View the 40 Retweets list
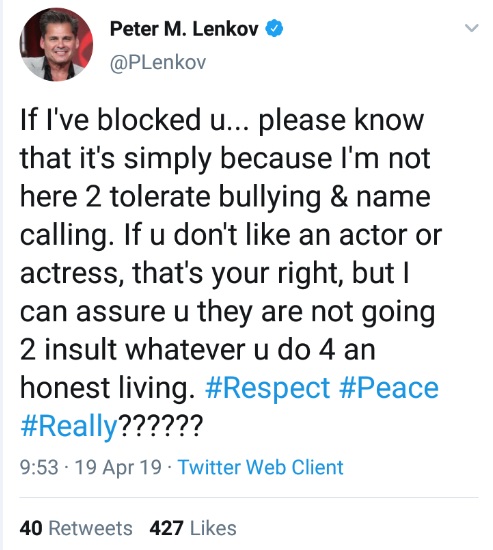 pyautogui.click(x=76, y=528)
